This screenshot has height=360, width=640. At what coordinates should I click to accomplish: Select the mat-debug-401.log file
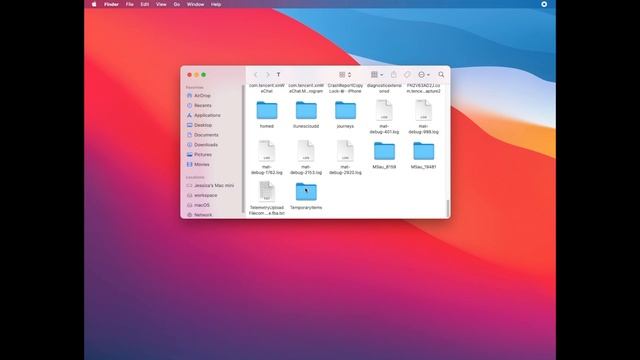384,111
